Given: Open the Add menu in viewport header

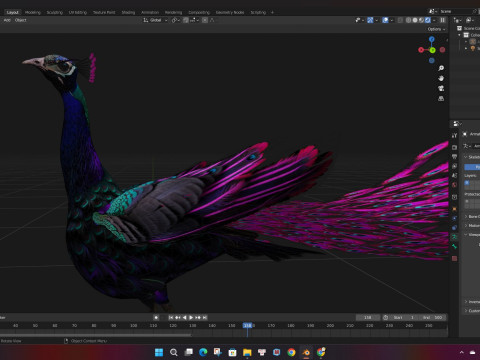Looking at the screenshot, I should 7,20.
